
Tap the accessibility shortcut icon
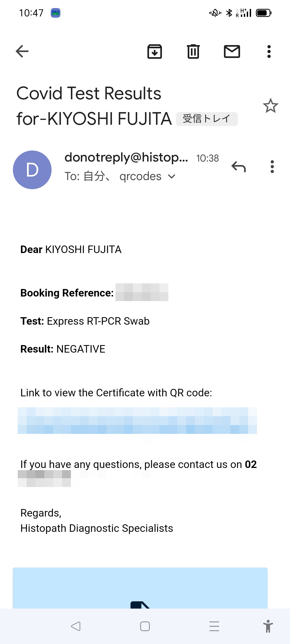268,626
